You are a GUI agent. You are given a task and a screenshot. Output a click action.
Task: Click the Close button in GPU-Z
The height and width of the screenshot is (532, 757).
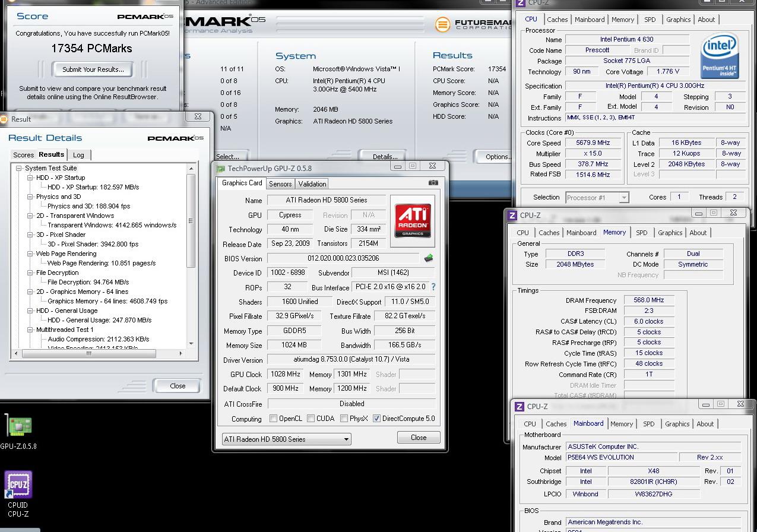pos(419,438)
